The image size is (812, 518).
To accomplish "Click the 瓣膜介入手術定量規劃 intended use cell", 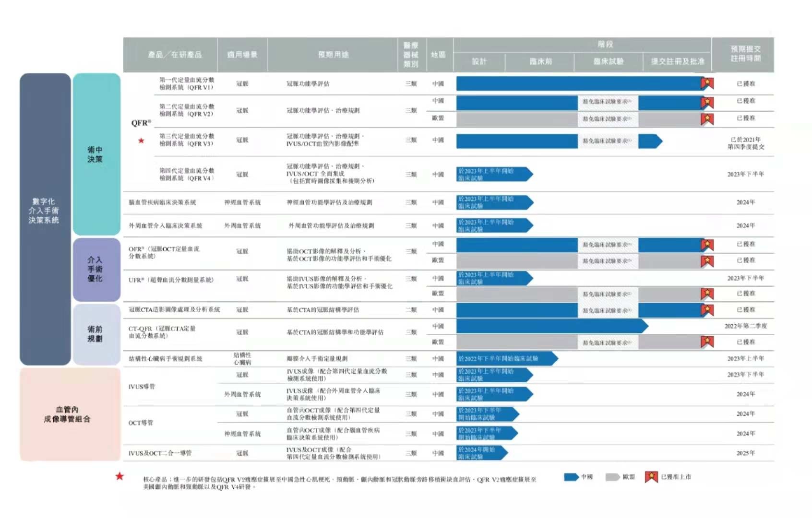I will pyautogui.click(x=317, y=358).
